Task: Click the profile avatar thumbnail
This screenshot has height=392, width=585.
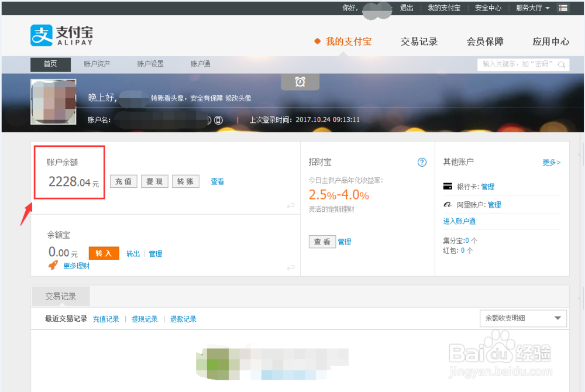Action: [x=53, y=101]
